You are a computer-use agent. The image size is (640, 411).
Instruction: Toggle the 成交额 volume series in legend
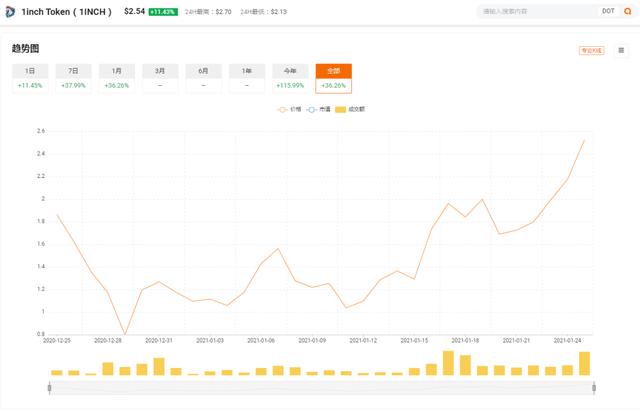pos(350,109)
